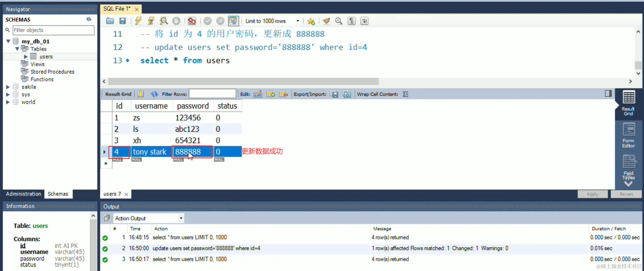
Task: Select the update users output row
Action: (371, 248)
